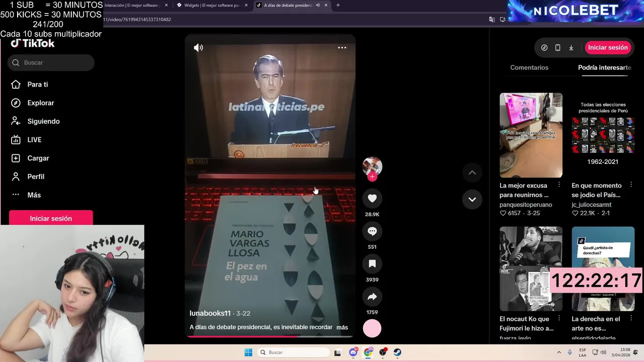The image size is (644, 362).
Task: Go to the previous video arrow
Action: coord(472,172)
